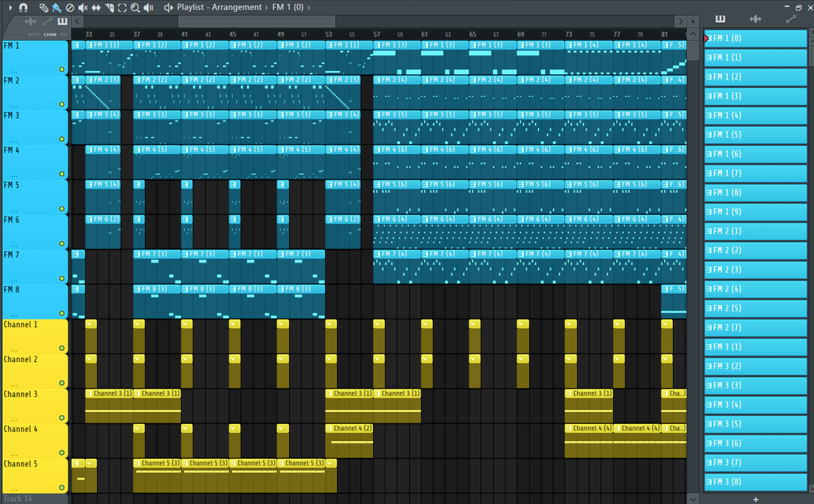Show automation clips icon in top-left panel

46,22
